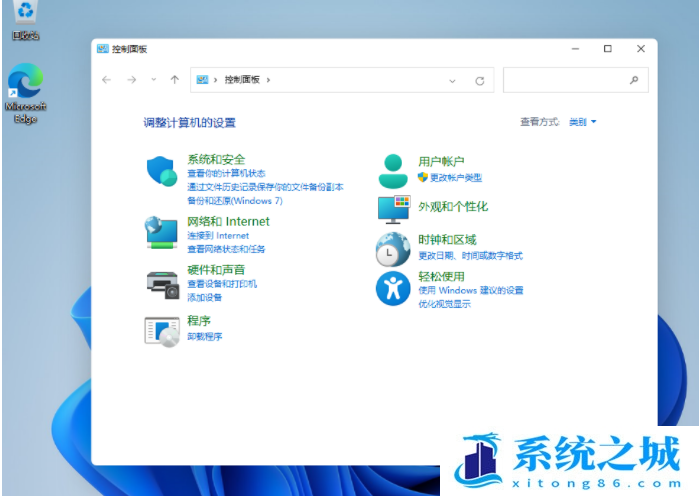
Task: Open 用户帐户 category heading
Action: 441,162
